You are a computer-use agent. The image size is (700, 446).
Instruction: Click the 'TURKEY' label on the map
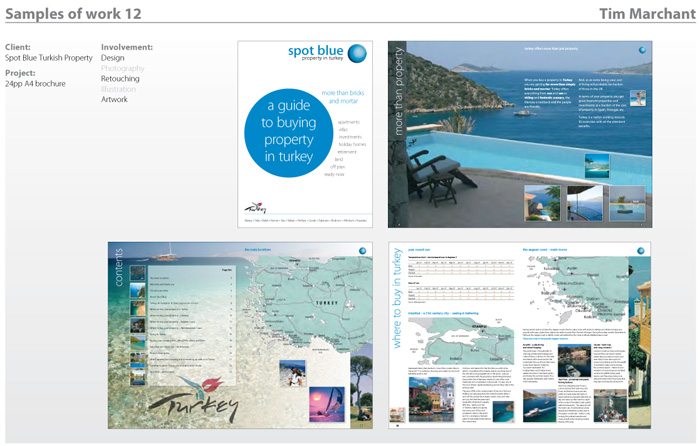pos(327,303)
